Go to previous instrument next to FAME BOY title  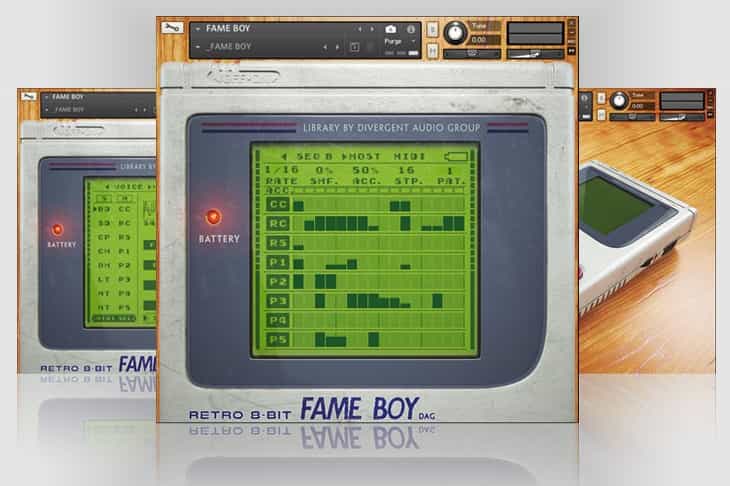tap(360, 29)
